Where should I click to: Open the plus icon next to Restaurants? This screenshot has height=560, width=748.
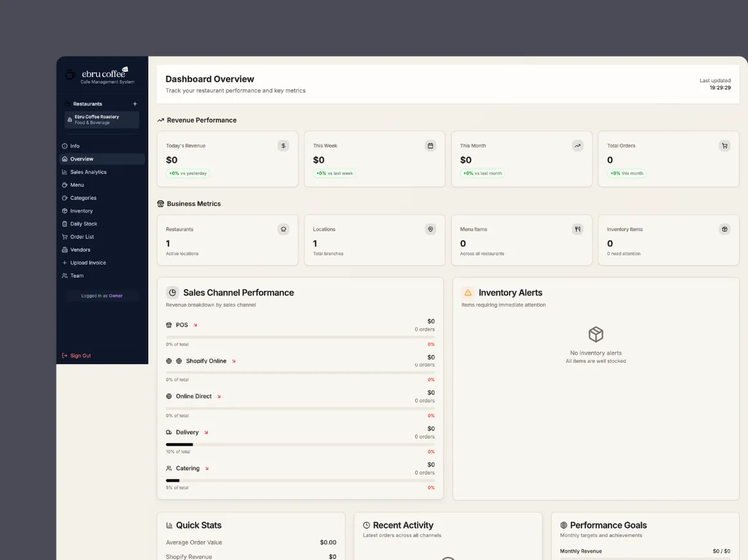[135, 103]
